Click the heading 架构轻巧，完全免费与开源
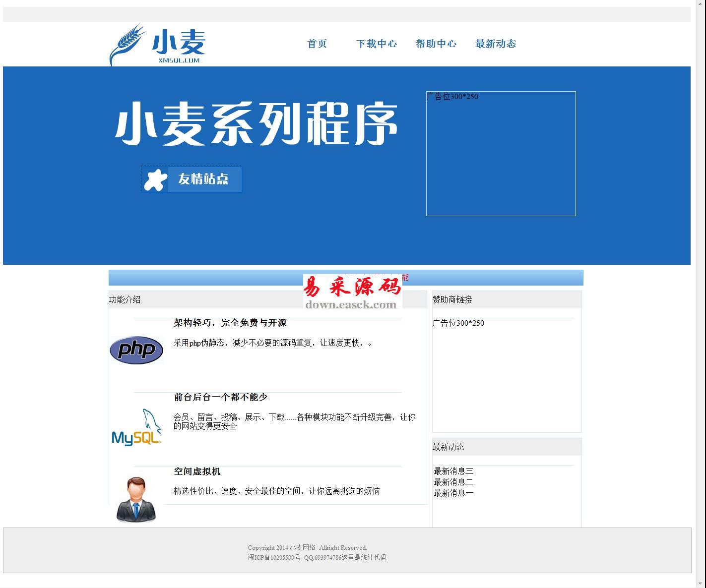The height and width of the screenshot is (588, 706). (230, 323)
